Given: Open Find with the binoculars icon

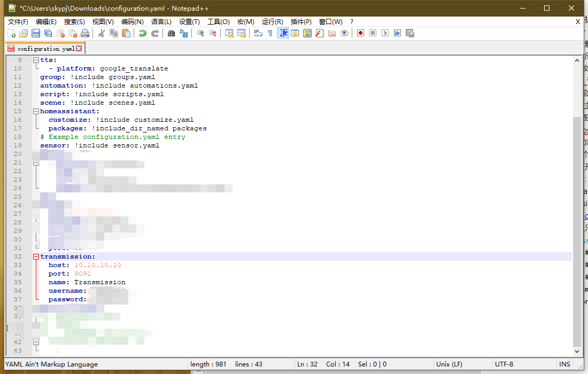Looking at the screenshot, I should pyautogui.click(x=171, y=33).
